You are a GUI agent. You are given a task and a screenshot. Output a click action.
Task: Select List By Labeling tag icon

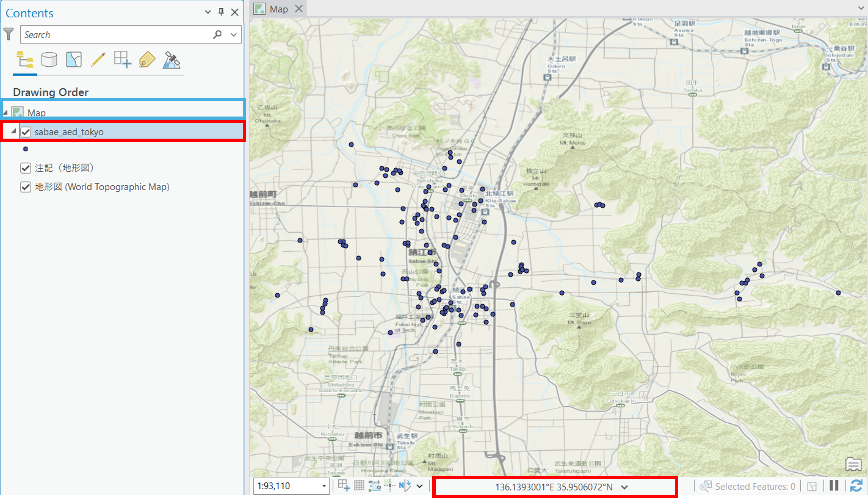[x=147, y=60]
